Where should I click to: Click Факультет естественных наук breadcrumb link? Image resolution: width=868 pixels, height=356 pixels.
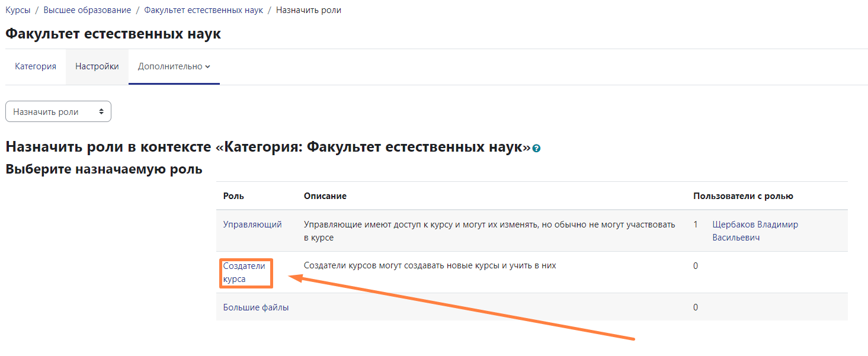203,10
